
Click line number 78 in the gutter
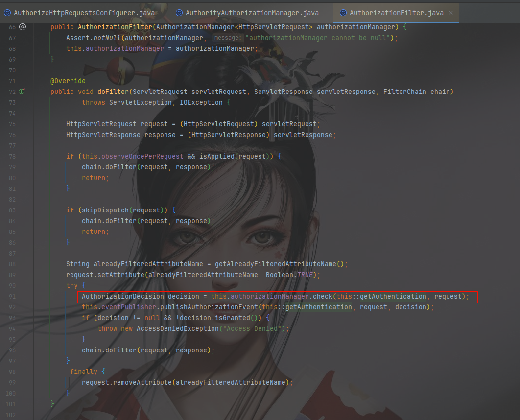point(12,157)
